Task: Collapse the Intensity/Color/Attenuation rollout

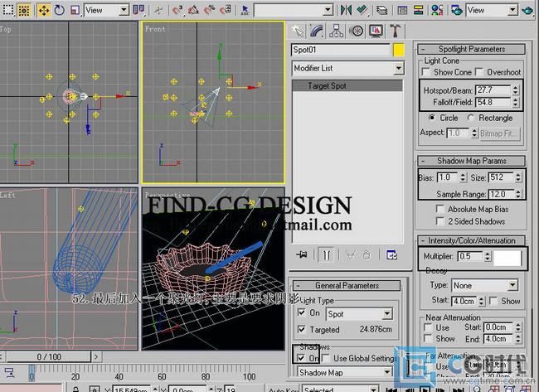Action: click(471, 240)
